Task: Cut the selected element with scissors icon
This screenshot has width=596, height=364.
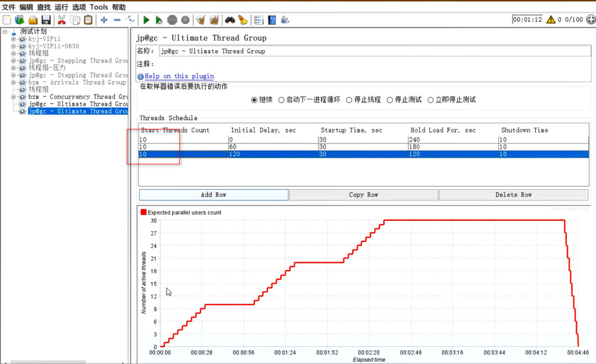Action: (x=62, y=20)
